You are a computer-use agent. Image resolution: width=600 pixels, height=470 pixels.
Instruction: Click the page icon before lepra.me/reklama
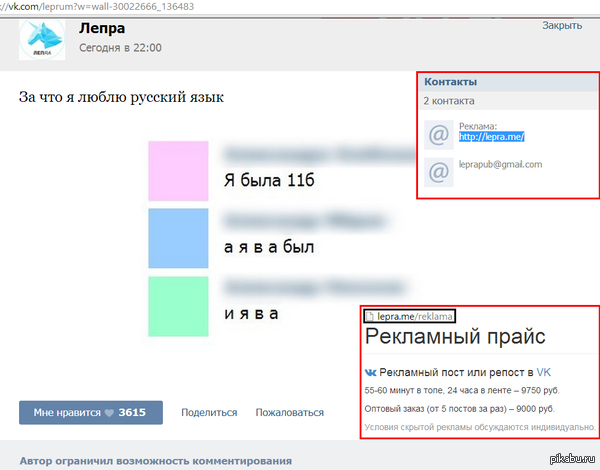[x=369, y=317]
